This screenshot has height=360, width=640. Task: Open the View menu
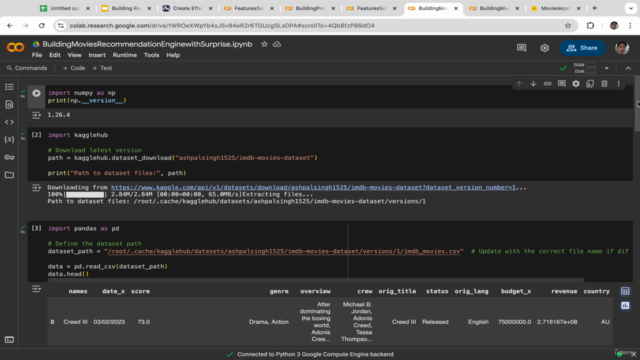(74, 55)
